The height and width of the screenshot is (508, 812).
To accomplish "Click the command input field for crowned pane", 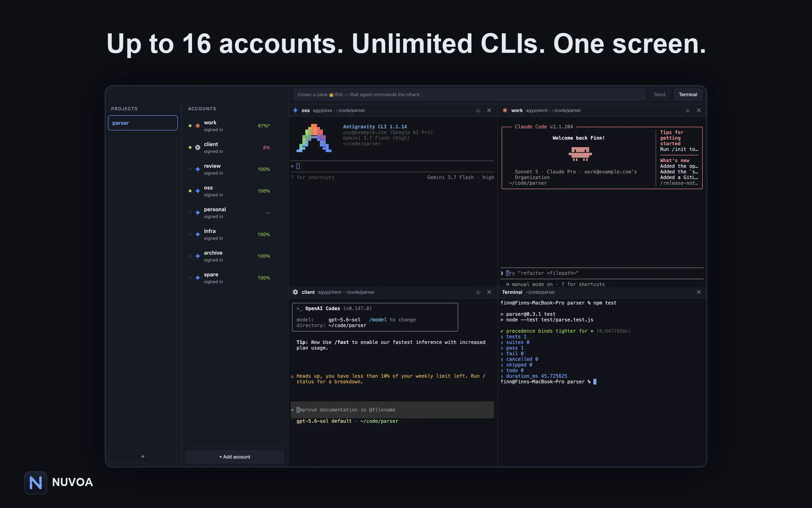I will (469, 95).
